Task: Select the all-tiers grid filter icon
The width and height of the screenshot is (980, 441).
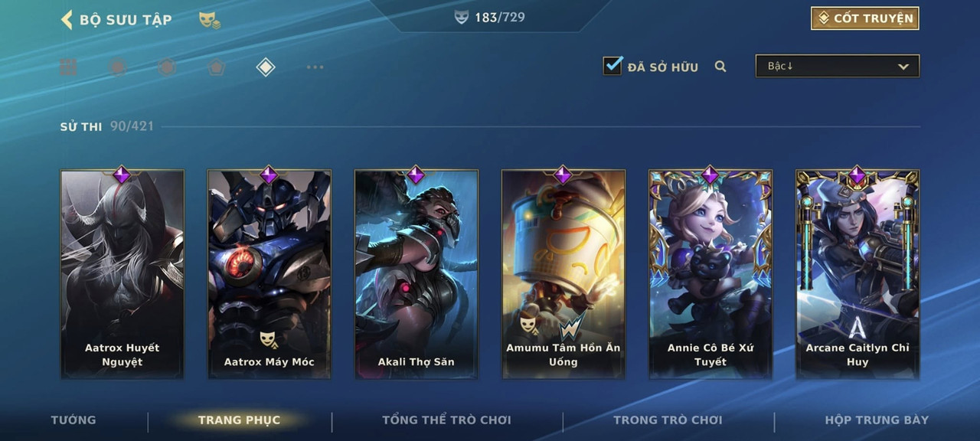Action: tap(69, 67)
